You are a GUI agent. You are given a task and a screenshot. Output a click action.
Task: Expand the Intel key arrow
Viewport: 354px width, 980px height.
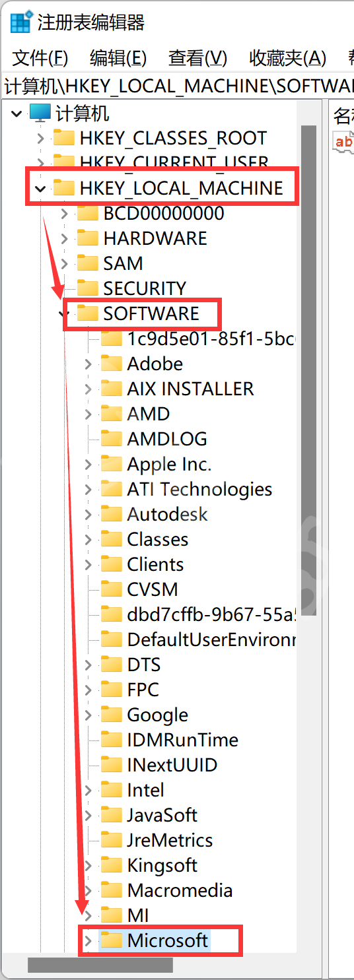(88, 790)
